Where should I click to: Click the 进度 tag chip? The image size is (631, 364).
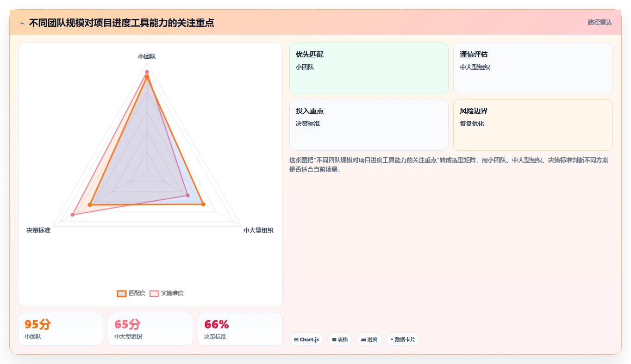[x=369, y=339]
